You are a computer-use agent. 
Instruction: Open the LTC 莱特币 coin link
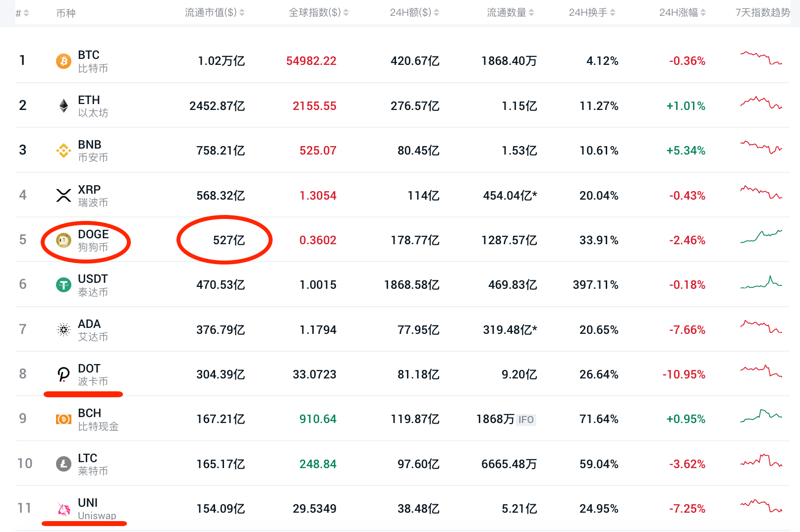(x=93, y=464)
